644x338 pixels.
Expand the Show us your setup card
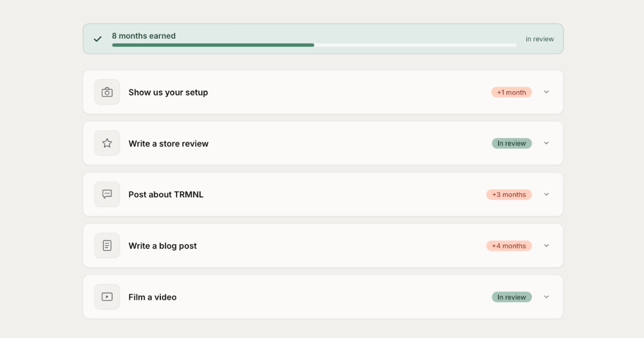pyautogui.click(x=546, y=92)
